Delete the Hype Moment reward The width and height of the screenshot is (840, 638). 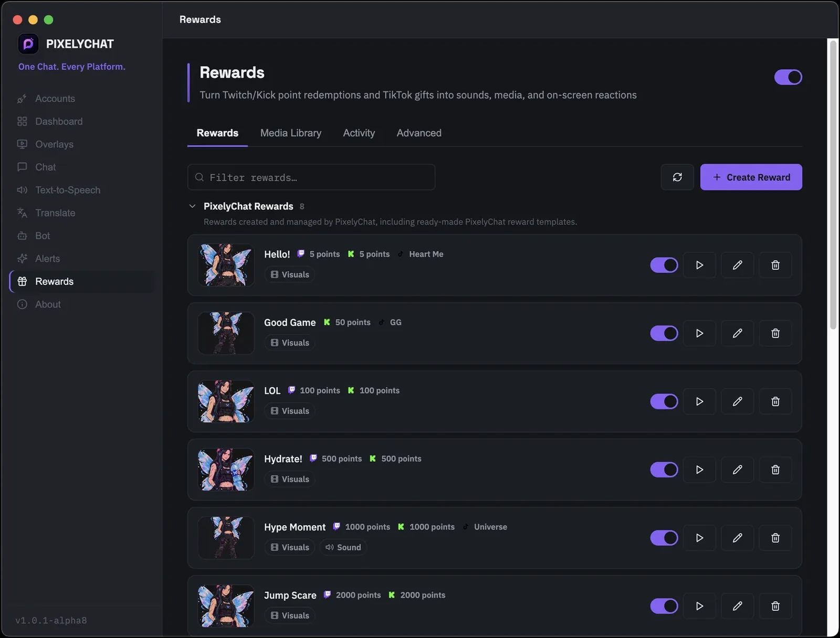click(x=775, y=538)
